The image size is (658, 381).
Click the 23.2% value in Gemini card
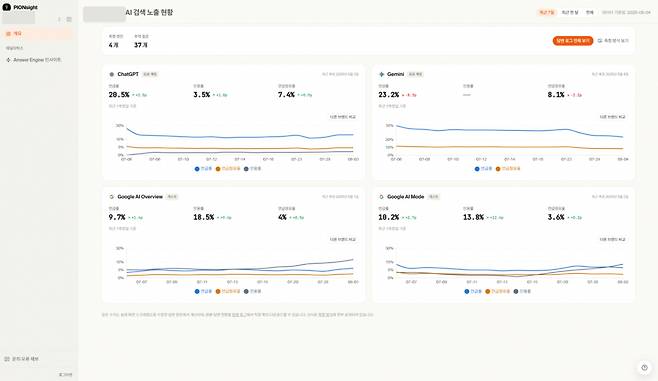pyautogui.click(x=389, y=95)
